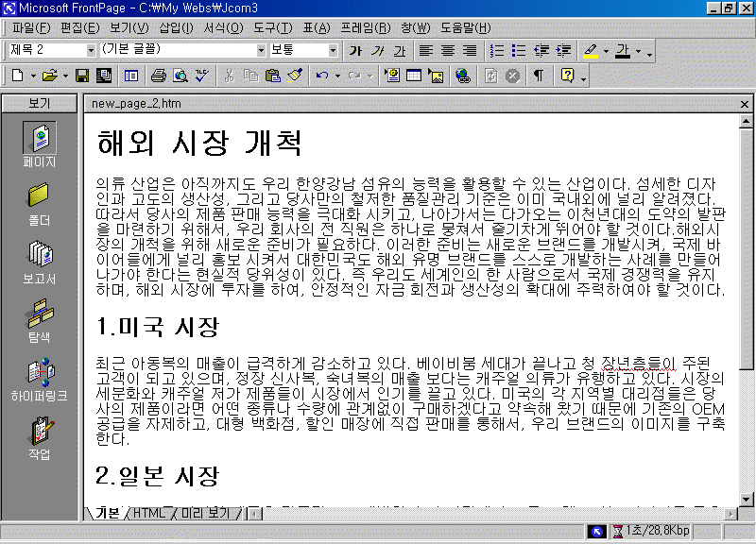Select the 작업 view in sidebar
This screenshot has width=756, height=544.
point(40,438)
